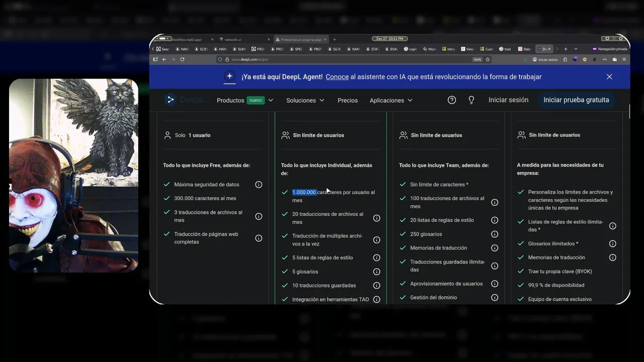Image resolution: width=644 pixels, height=362 pixels.
Task: Switch to the copil tab
Action: [411, 49]
